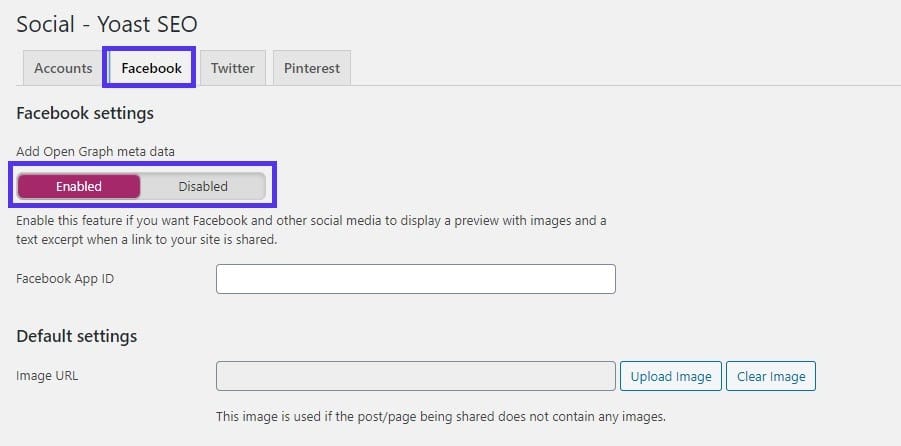Click the Clear Image button
Viewport: 901px width, 446px height.
click(771, 376)
